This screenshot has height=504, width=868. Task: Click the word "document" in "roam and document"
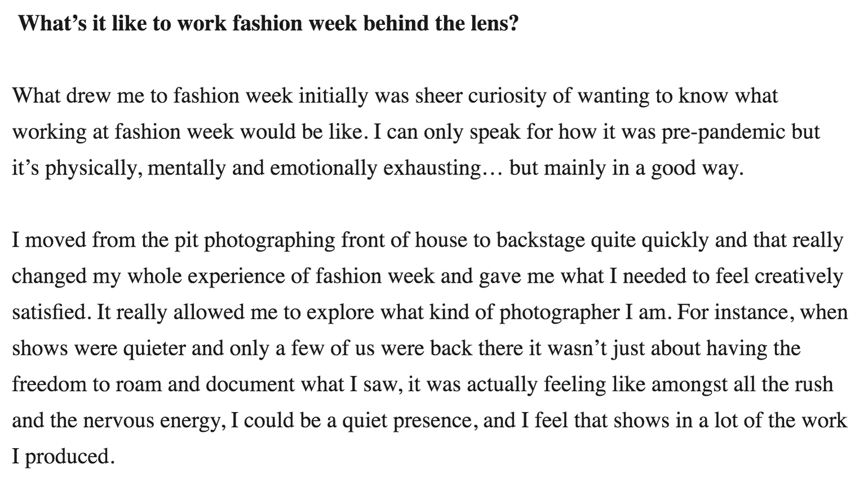click(x=250, y=385)
